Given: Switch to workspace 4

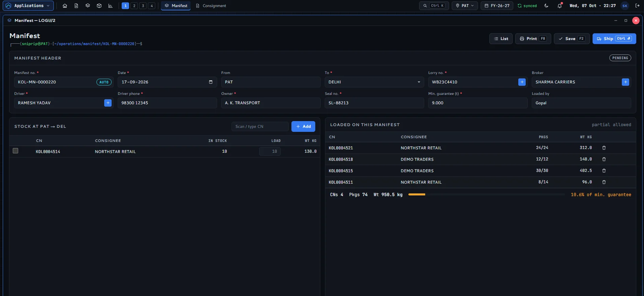Looking at the screenshot, I should click(x=152, y=6).
